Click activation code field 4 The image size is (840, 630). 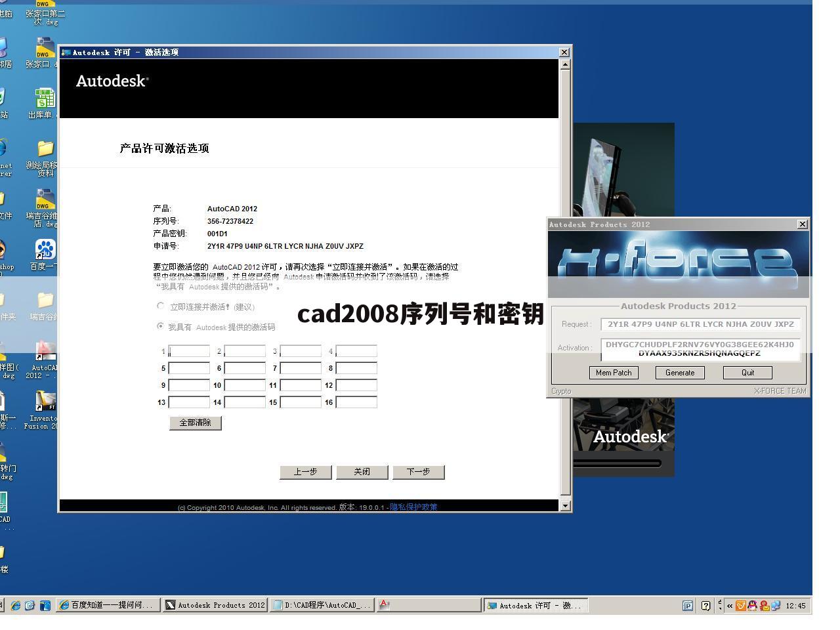click(x=356, y=351)
